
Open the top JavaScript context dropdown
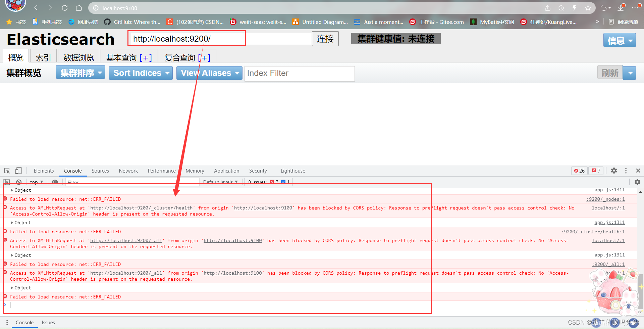(x=37, y=182)
